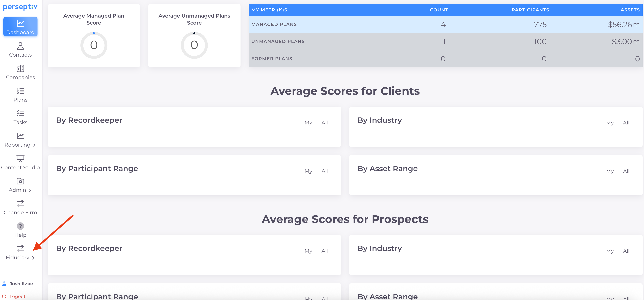Screen dimensions: 644x300
Task: Click the Dashboard chart icon
Action: pyautogui.click(x=20, y=24)
